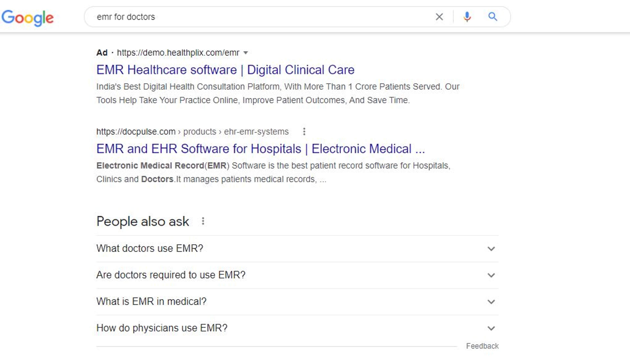
Task: Click the healthplix ad URL text
Action: [x=178, y=53]
